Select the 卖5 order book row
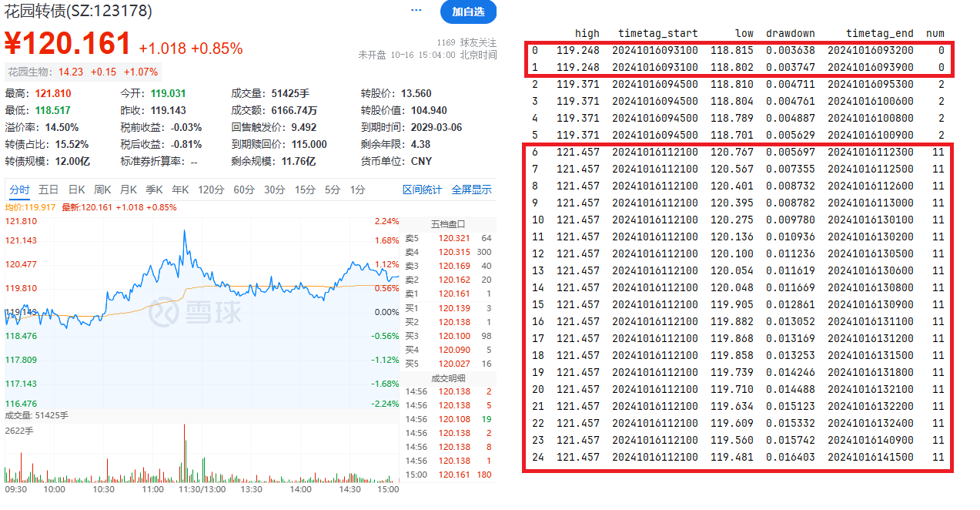The image size is (980, 510). pyautogui.click(x=448, y=238)
